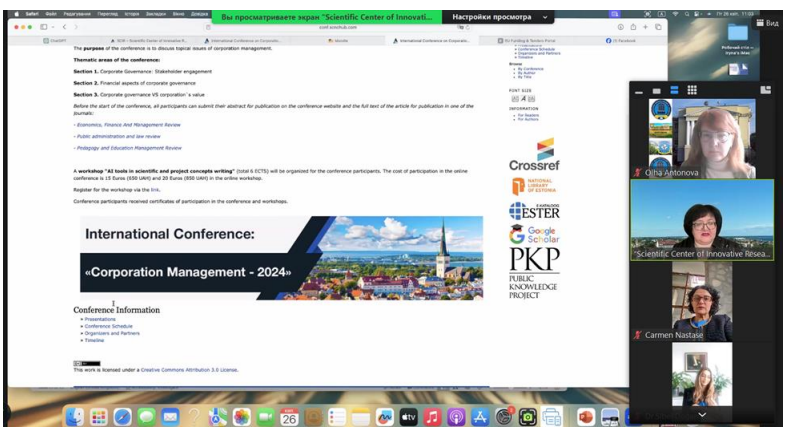
Task: Open Pedagogy and Education Management Review link
Action: click(129, 148)
